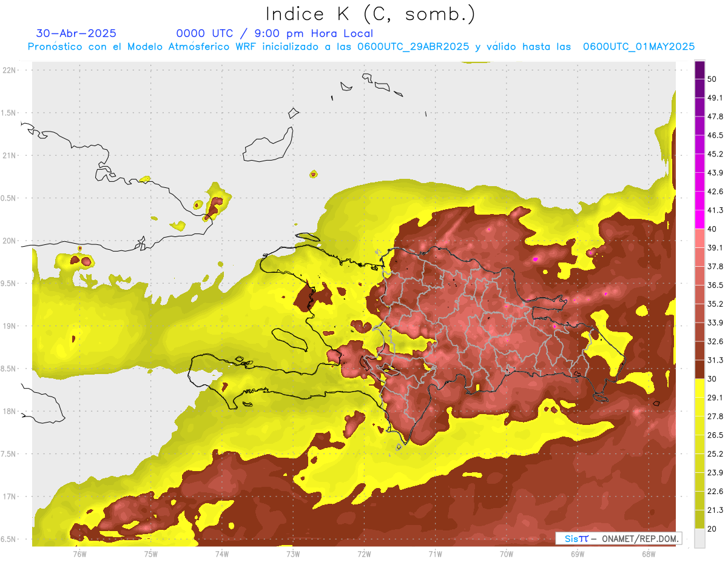Click the colorbar label '31.3'
This screenshot has width=728, height=562.
click(x=715, y=360)
